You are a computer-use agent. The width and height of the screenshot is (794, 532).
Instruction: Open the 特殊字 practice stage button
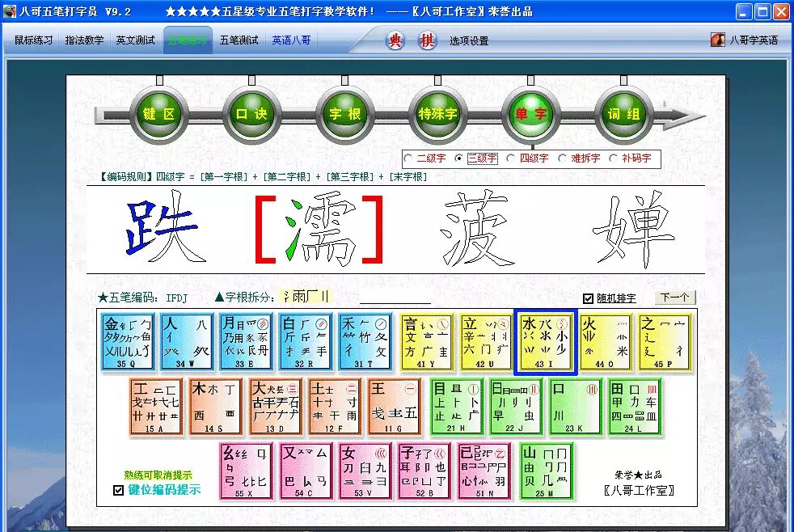click(437, 113)
